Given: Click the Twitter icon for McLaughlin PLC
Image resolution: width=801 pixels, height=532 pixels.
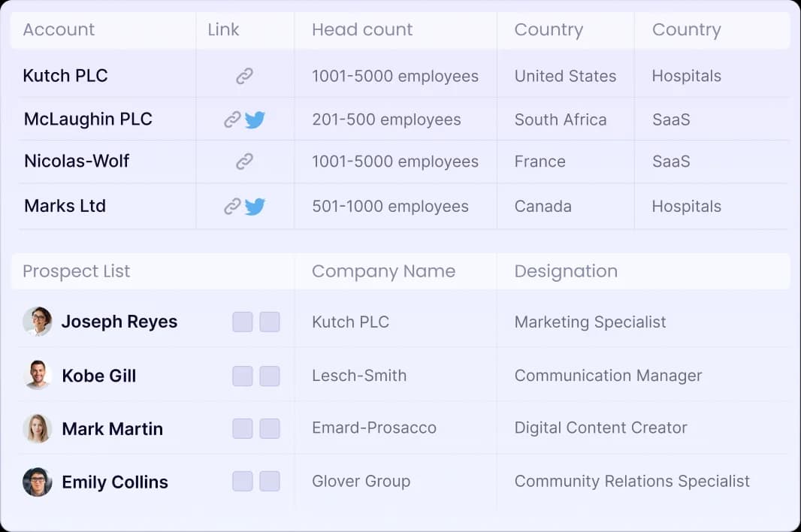Looking at the screenshot, I should click(x=255, y=119).
